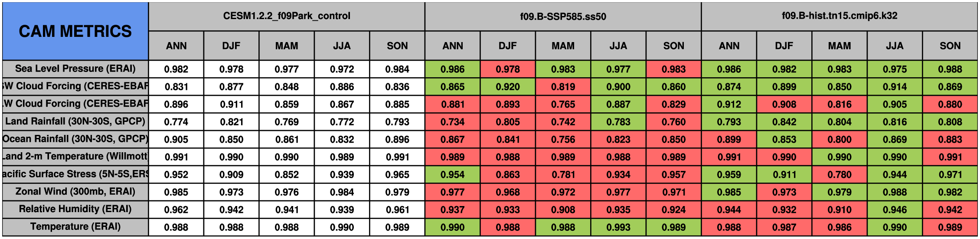
Task: Select JJA column header under CESM1.2.2_f09Park_control
Action: coord(342,46)
